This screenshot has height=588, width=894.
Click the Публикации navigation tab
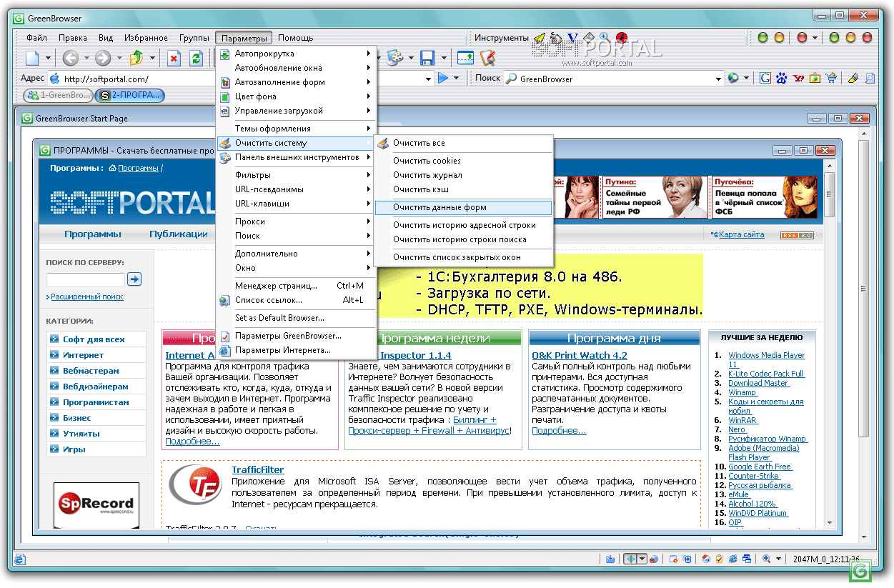click(179, 234)
